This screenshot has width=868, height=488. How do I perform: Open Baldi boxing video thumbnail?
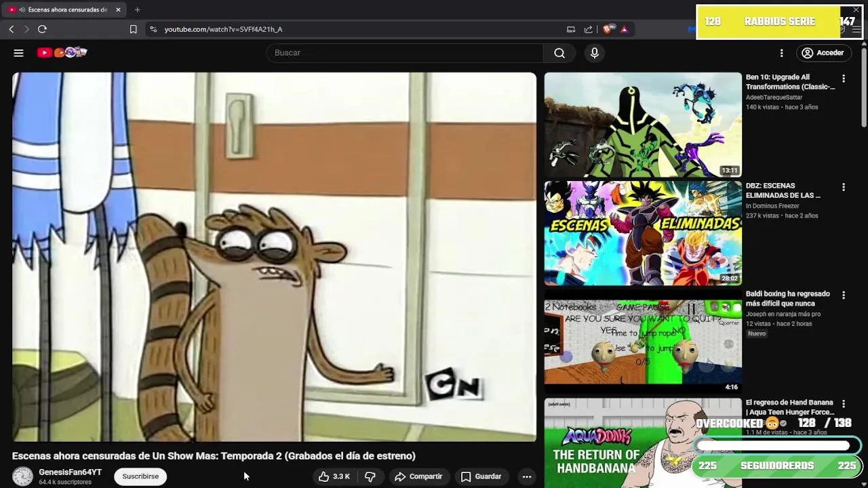click(643, 342)
